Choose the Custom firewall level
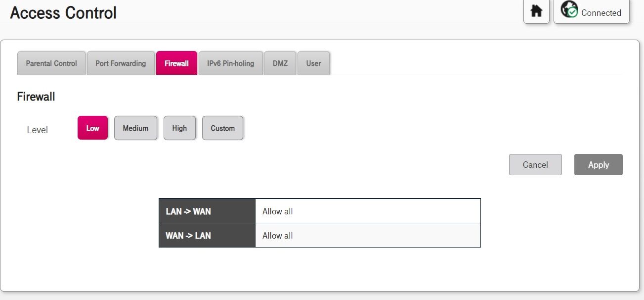Image resolution: width=644 pixels, height=300 pixels. pyautogui.click(x=222, y=128)
